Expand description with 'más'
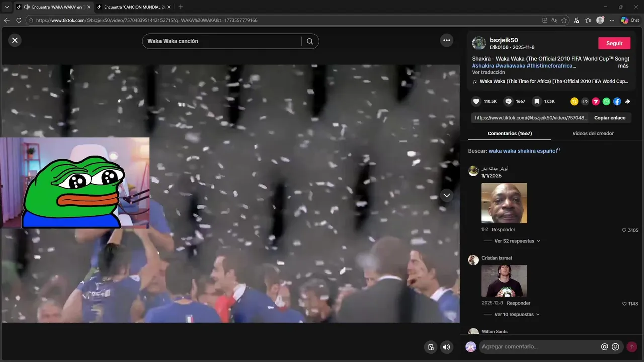Image resolution: width=644 pixels, height=362 pixels. [x=623, y=66]
